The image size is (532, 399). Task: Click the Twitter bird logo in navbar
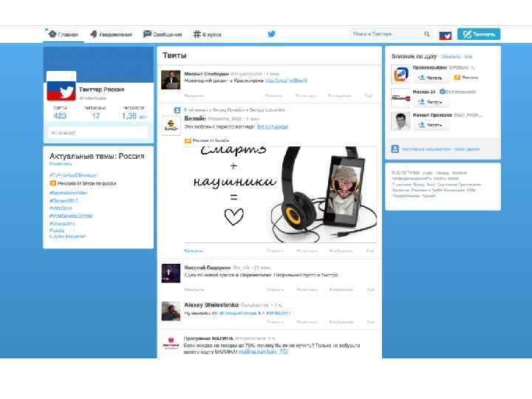coord(271,34)
